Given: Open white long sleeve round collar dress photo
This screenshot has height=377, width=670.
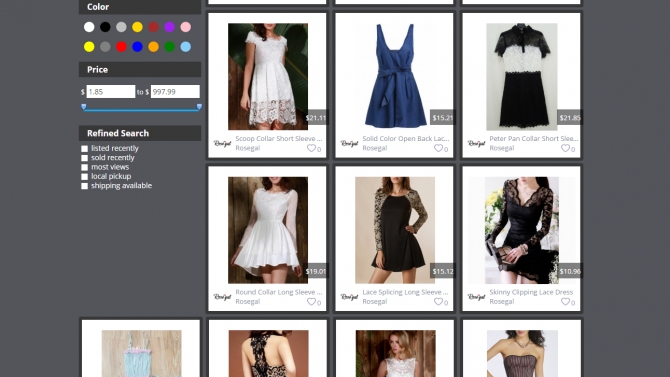Looking at the screenshot, I should (268, 230).
